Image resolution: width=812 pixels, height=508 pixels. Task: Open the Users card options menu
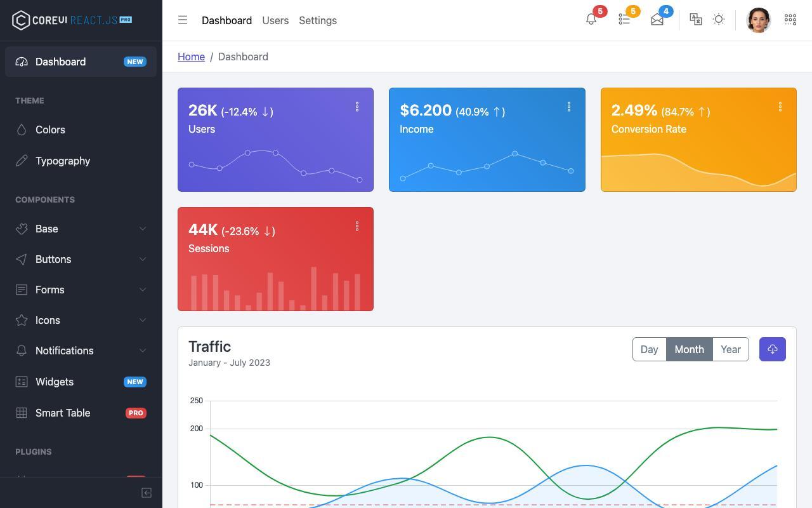tap(357, 107)
